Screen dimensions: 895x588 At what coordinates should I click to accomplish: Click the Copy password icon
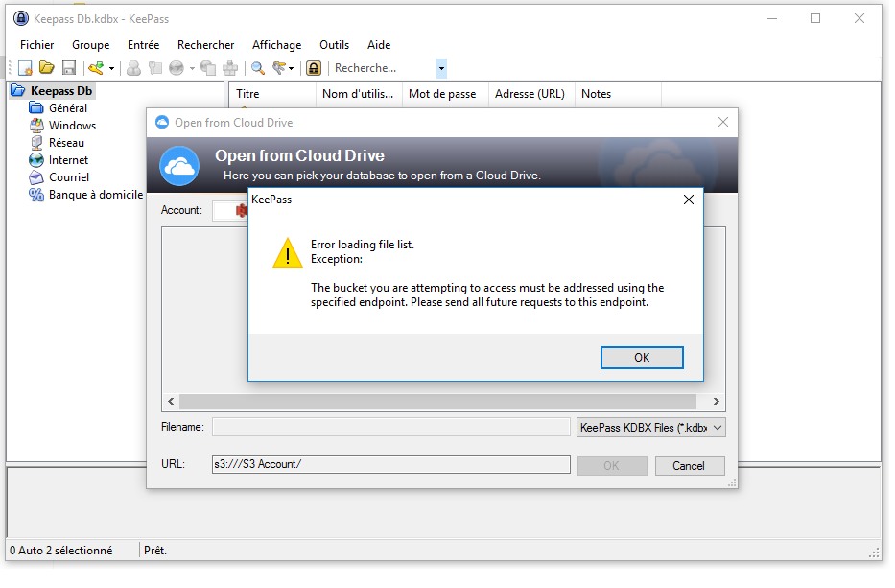tap(154, 68)
